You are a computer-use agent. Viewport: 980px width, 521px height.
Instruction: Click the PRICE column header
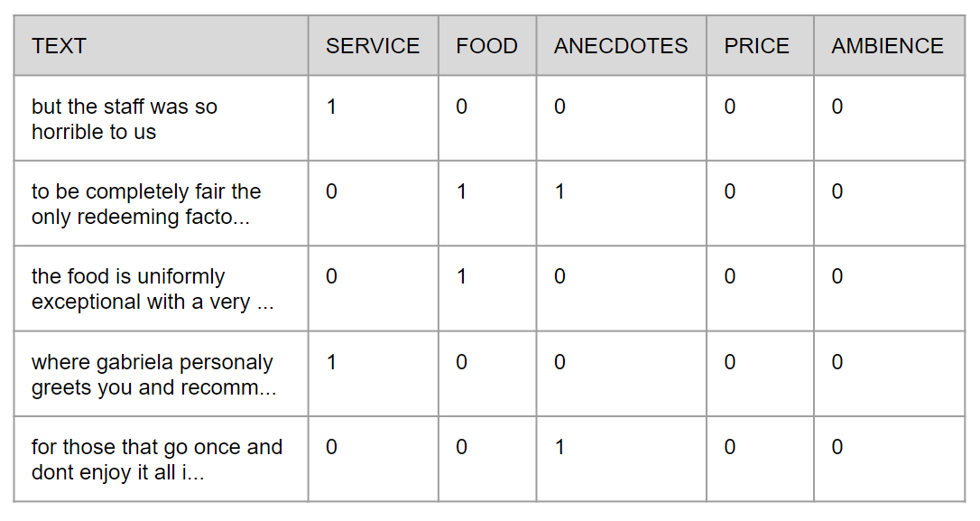[x=760, y=46]
